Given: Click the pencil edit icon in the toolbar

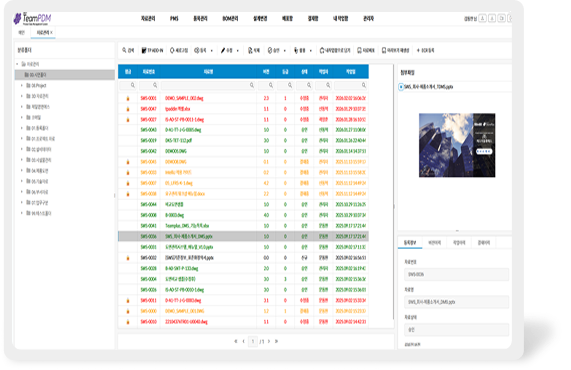Looking at the screenshot, I should (223, 50).
